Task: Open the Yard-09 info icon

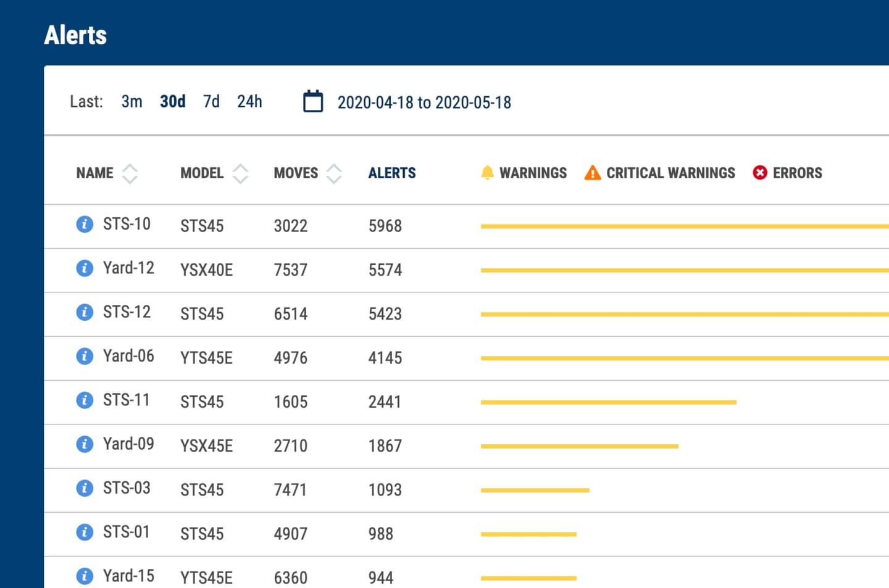Action: [x=85, y=444]
